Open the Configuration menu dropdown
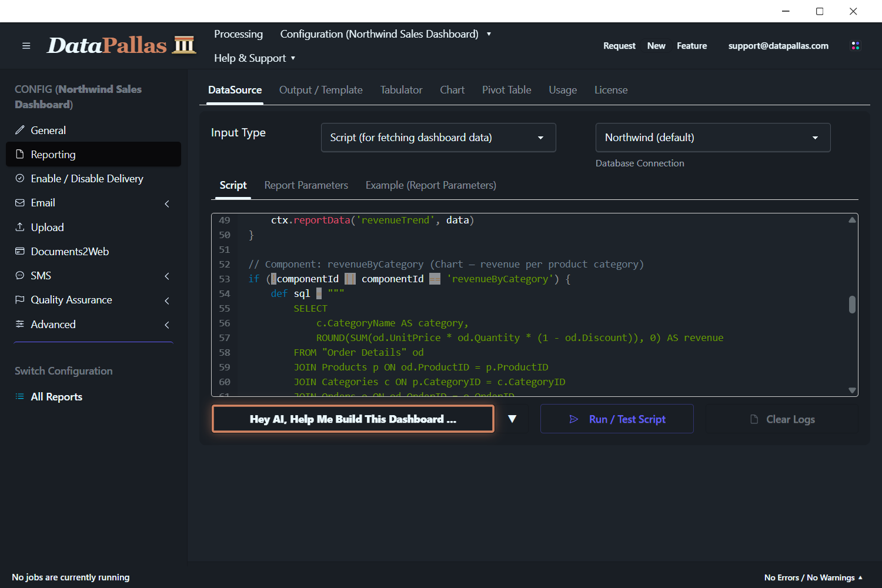 click(x=385, y=34)
